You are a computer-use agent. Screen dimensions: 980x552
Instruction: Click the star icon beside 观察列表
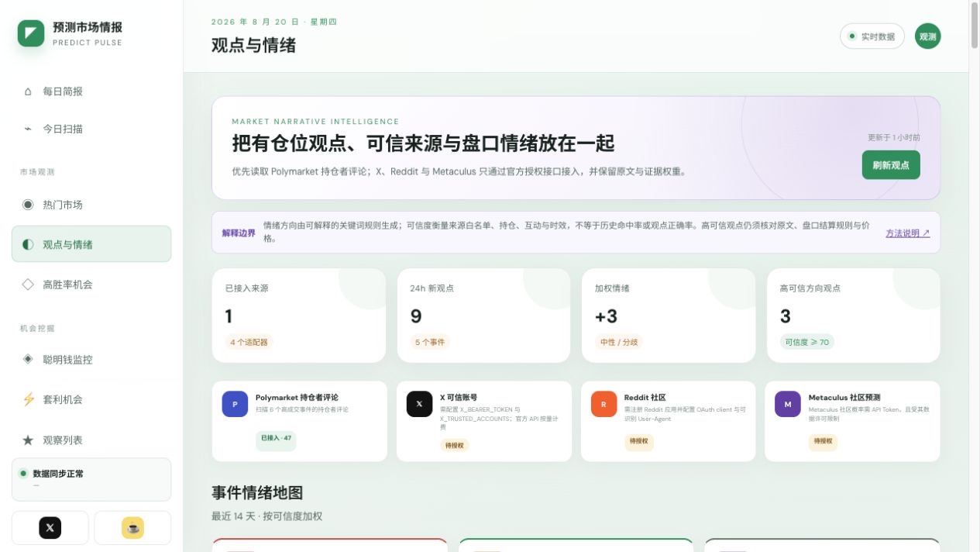click(x=28, y=440)
